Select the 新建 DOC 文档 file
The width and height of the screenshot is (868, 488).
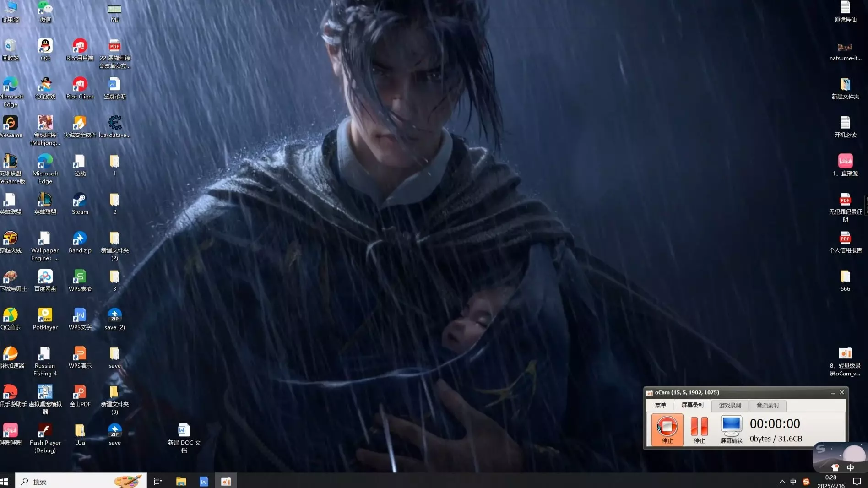pyautogui.click(x=184, y=438)
